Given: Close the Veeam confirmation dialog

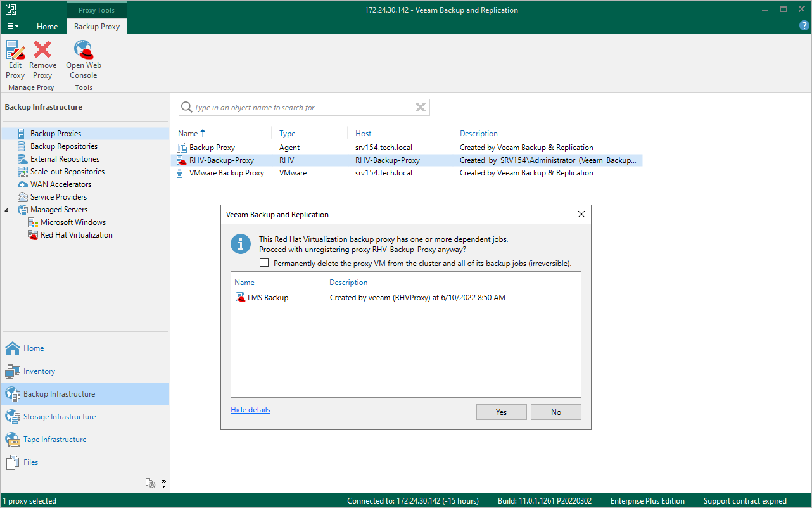Looking at the screenshot, I should [x=581, y=215].
